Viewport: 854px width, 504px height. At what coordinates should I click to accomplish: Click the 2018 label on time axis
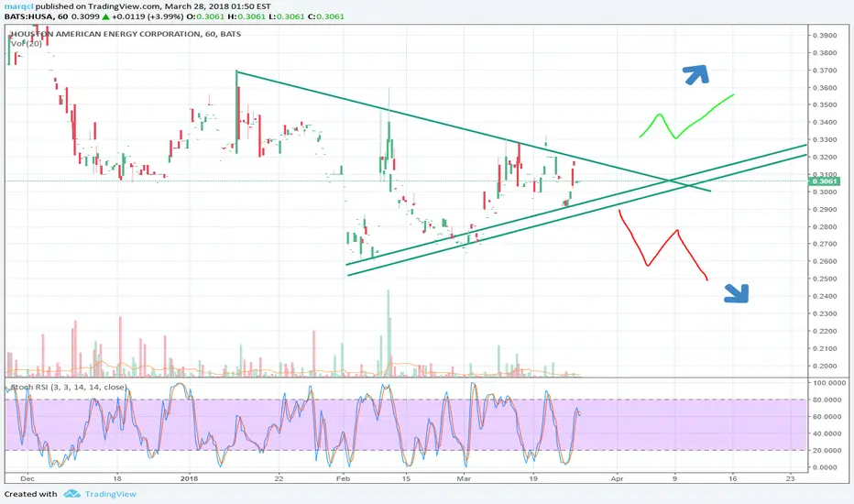click(x=189, y=479)
